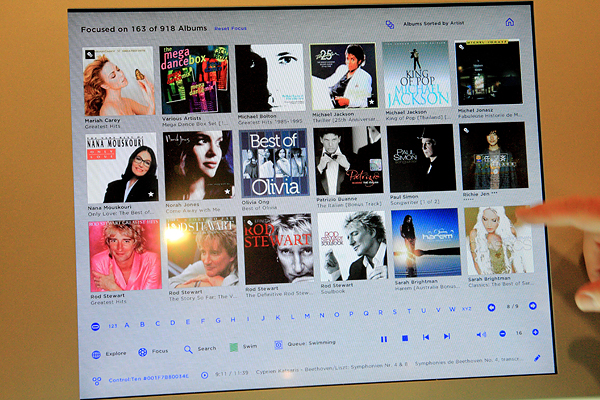This screenshot has height=400, width=600.
Task: Jump to artists starting with H
Action: pyautogui.click(x=233, y=320)
